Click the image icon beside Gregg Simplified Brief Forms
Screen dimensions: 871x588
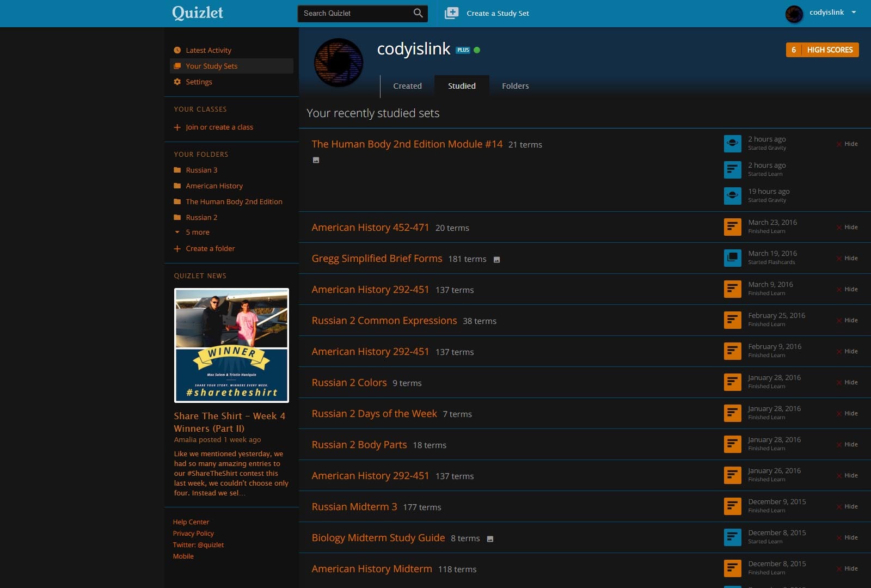[x=496, y=260]
